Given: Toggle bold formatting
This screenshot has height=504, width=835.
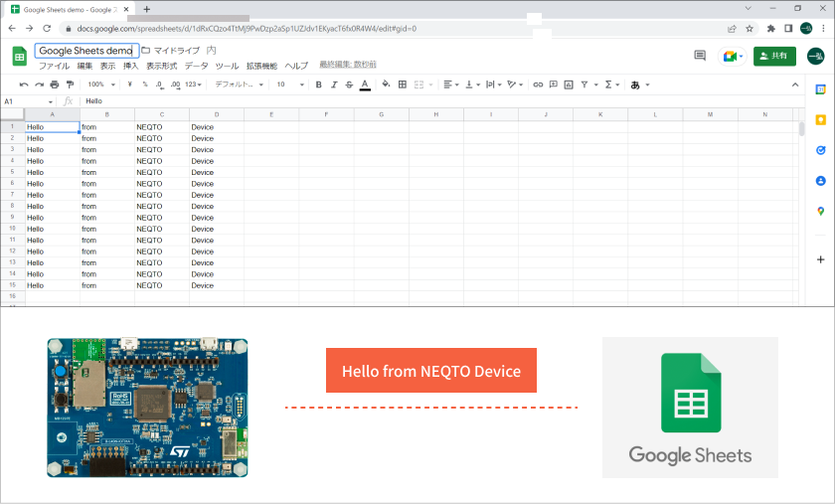Looking at the screenshot, I should point(318,84).
